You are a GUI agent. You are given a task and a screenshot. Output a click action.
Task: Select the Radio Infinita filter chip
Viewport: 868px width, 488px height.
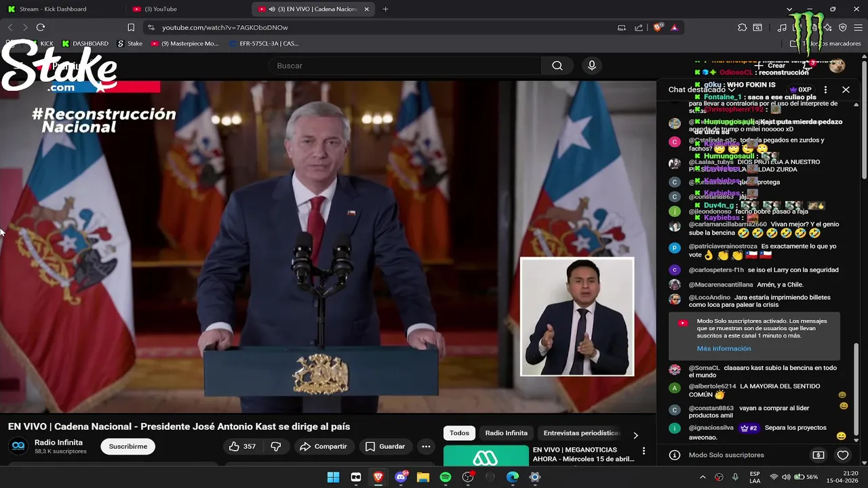[507, 433]
